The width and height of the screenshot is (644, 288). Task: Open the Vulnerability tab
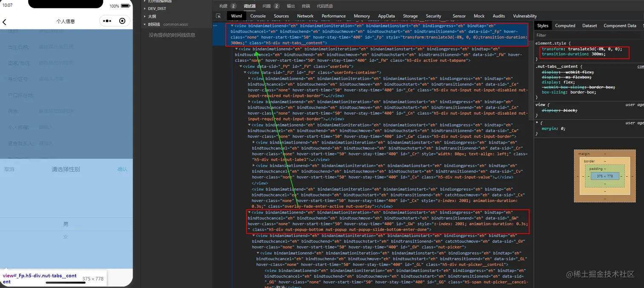click(525, 16)
